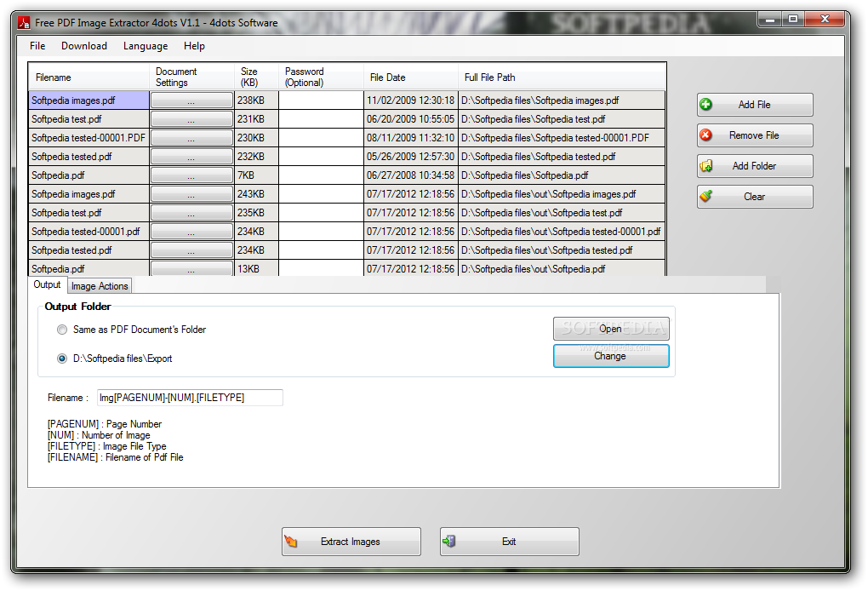Image resolution: width=868 pixels, height=591 pixels.
Task: Click the Add File button label
Action: 754,105
